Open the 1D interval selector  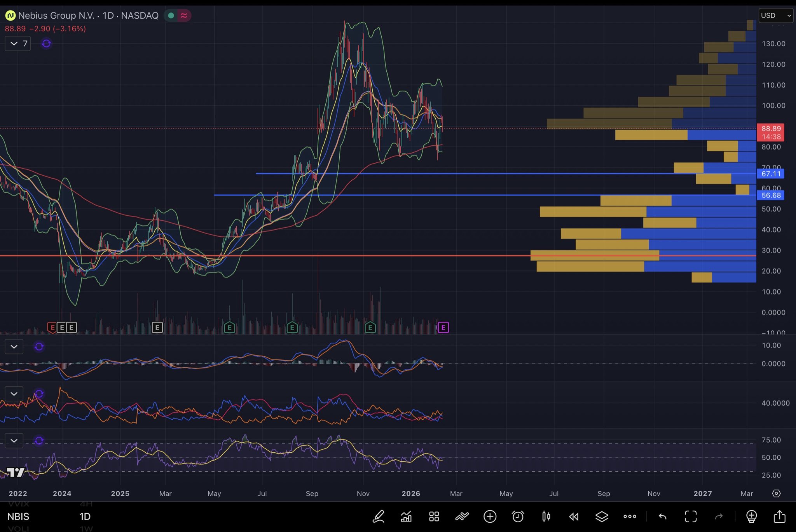click(x=85, y=516)
